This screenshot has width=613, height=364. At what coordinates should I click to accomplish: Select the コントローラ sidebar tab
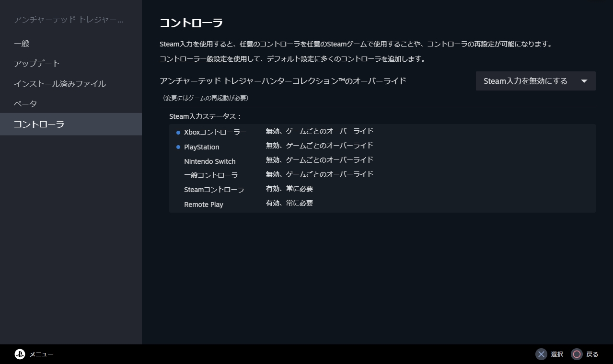coord(39,125)
